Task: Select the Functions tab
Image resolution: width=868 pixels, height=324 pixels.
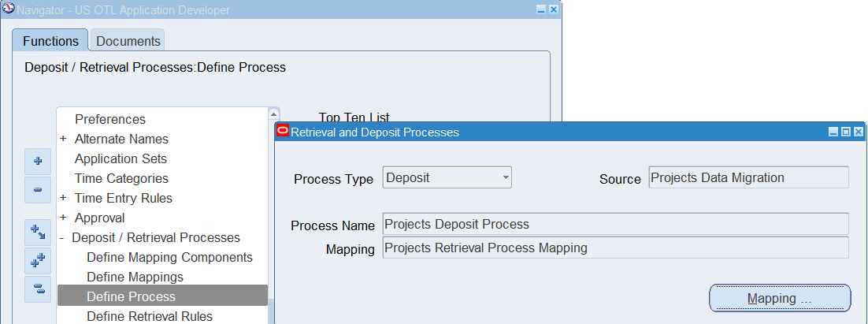Action: [x=50, y=41]
